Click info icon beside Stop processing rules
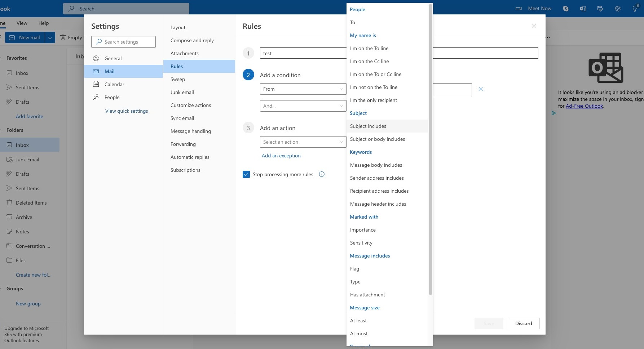Image resolution: width=644 pixels, height=349 pixels. 322,174
